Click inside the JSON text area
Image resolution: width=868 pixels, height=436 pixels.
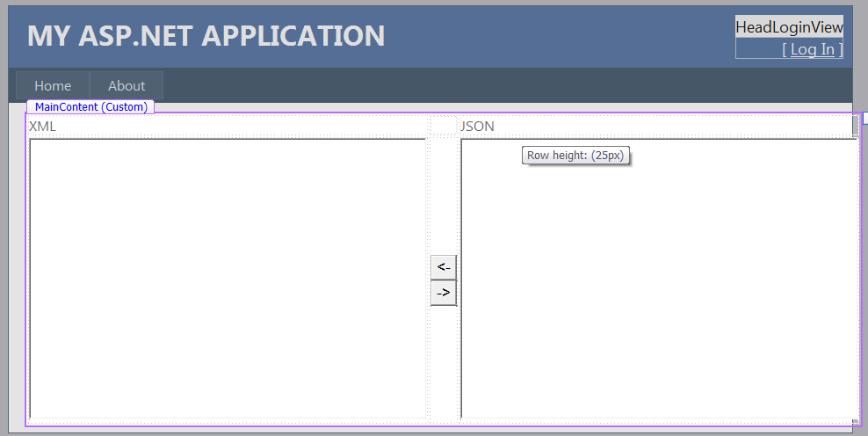click(659, 278)
